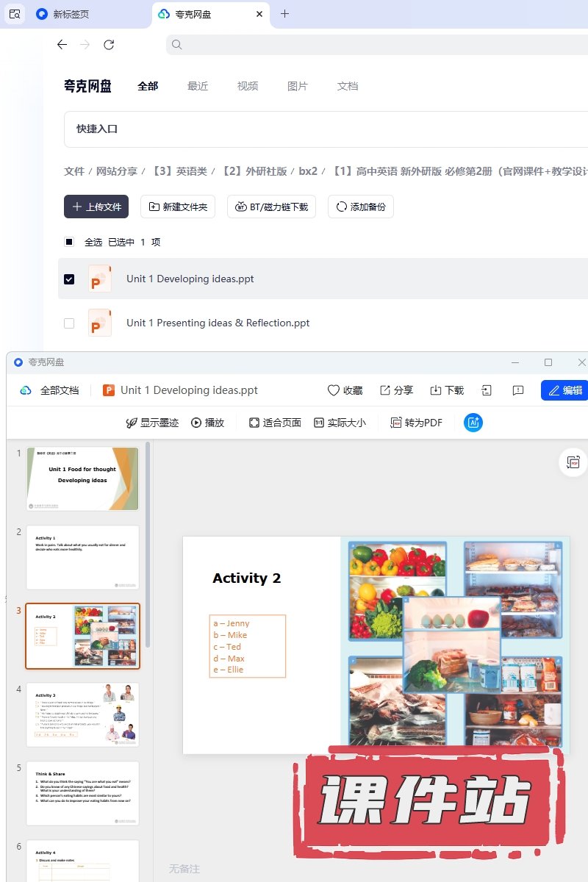Uncheck Unit 1 Developing ideas.ppt checkbox

point(69,279)
